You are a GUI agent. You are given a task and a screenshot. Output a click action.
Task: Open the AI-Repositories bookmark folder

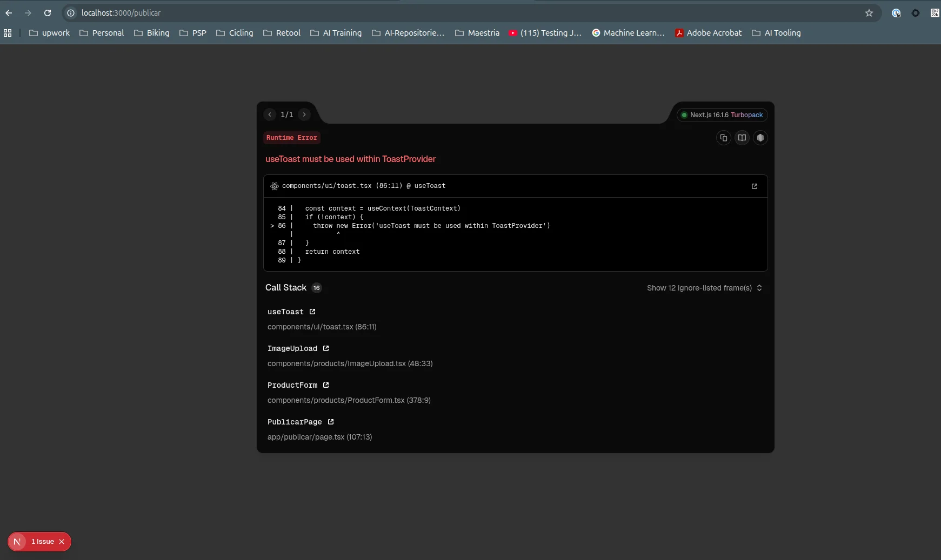point(408,33)
